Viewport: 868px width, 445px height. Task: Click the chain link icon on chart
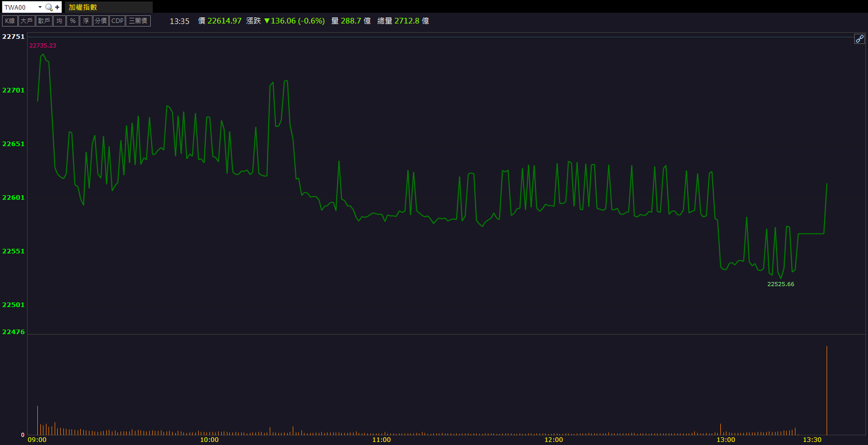coord(859,39)
